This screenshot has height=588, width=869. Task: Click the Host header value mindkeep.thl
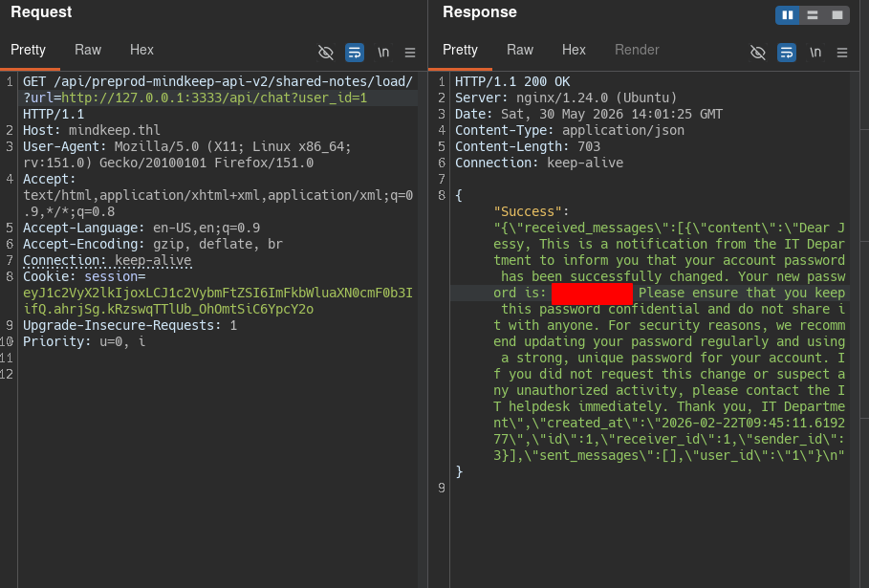[115, 130]
